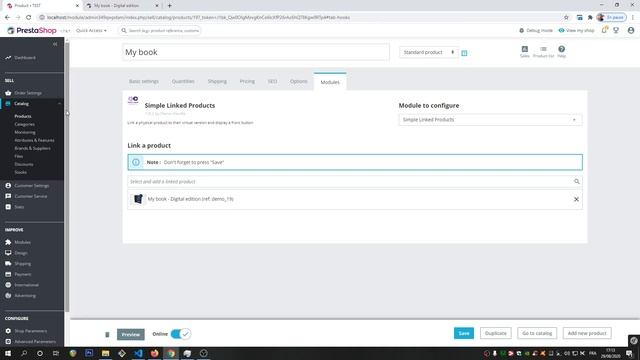Open the employee profile icon
The image size is (640, 360).
coord(631,30)
